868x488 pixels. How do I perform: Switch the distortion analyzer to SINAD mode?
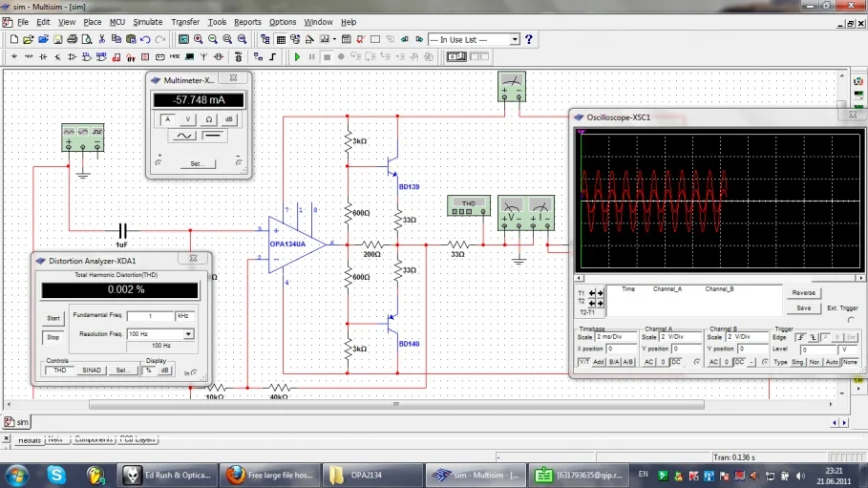click(91, 371)
